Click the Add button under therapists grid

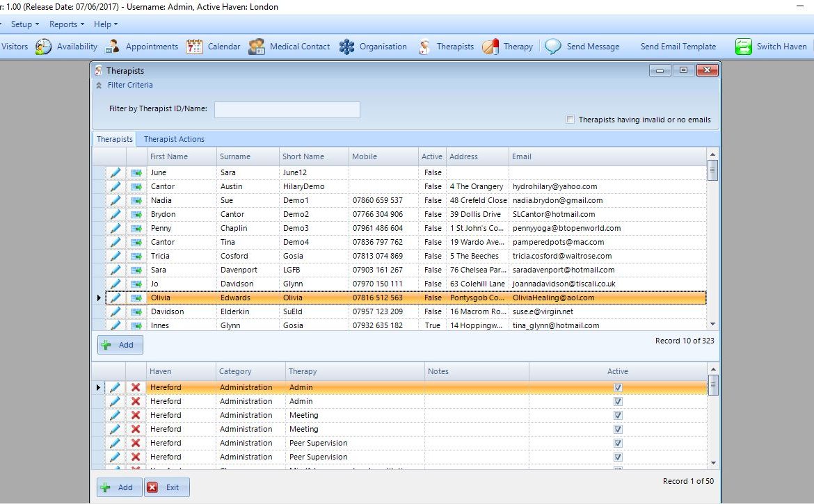pos(120,345)
